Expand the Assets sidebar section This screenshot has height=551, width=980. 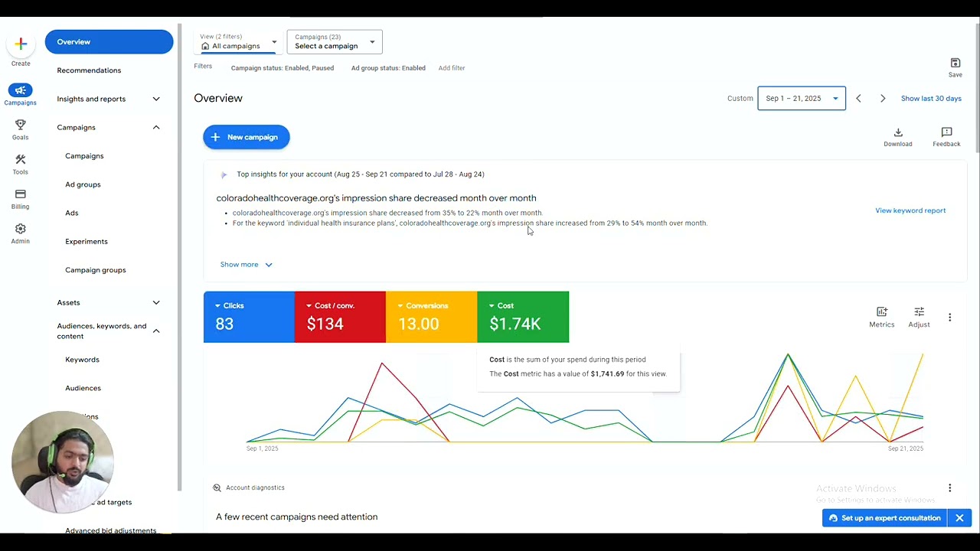156,302
